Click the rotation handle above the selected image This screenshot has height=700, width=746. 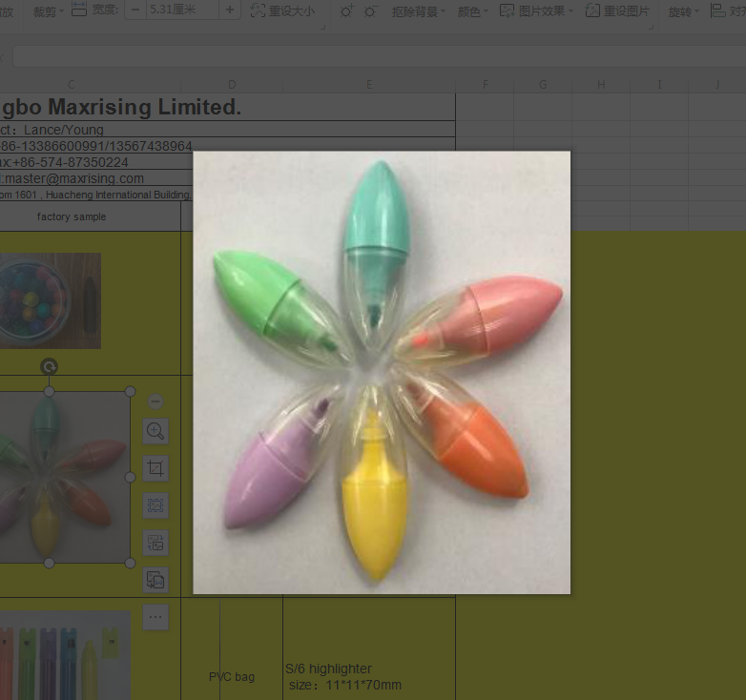tap(50, 366)
